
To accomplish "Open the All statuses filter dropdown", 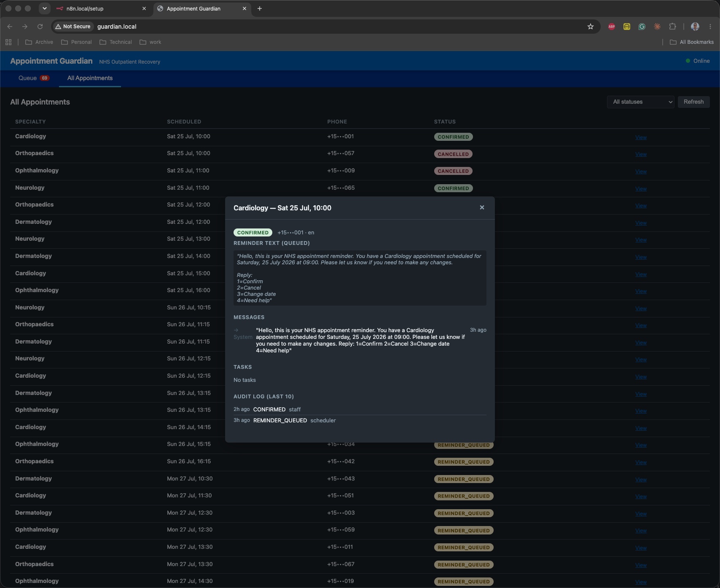I will [641, 102].
